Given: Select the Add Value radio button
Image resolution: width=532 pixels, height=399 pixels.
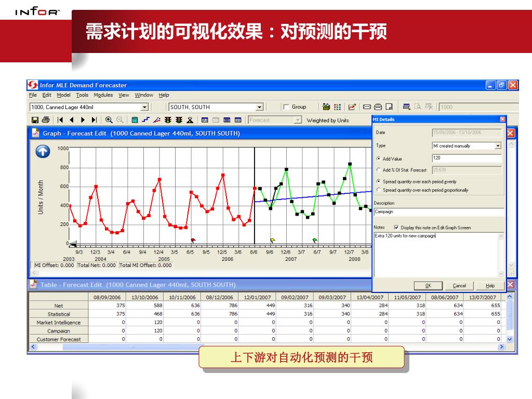Looking at the screenshot, I should (379, 158).
